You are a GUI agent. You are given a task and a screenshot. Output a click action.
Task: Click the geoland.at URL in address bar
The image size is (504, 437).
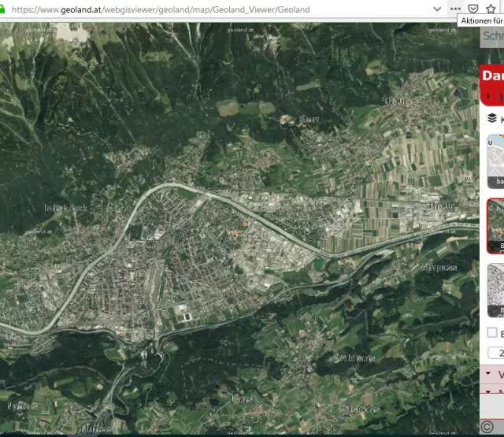point(157,9)
